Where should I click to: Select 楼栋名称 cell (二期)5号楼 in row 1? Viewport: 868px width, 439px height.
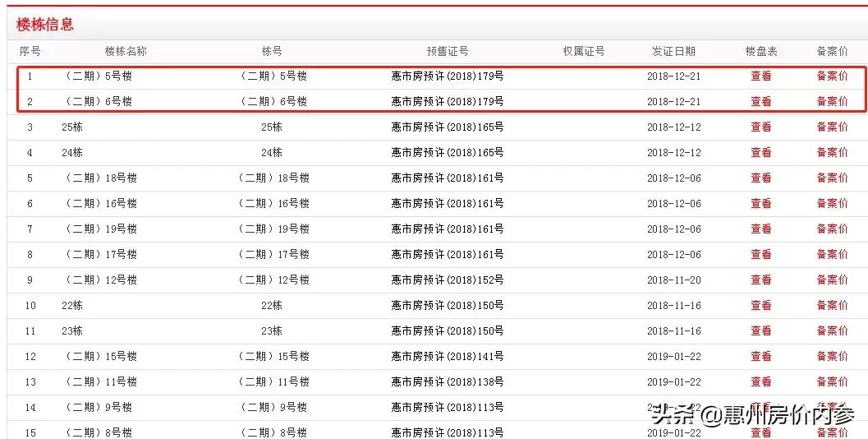tap(98, 76)
